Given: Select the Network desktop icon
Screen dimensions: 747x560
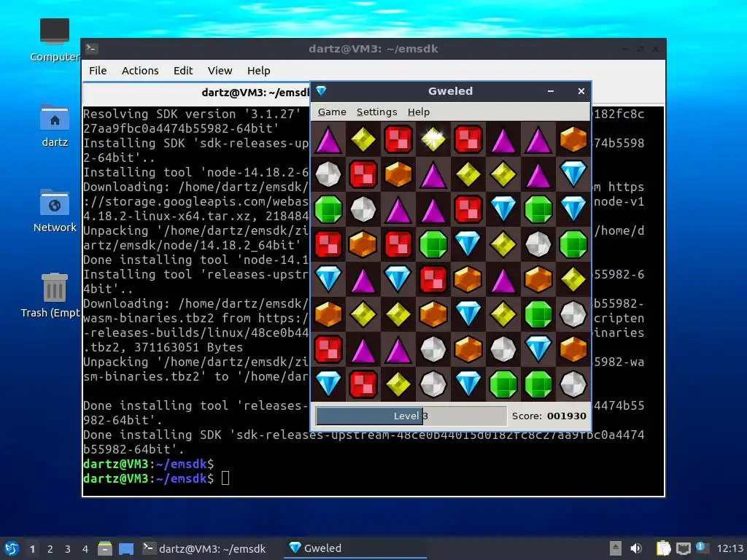Looking at the screenshot, I should click(x=55, y=211).
